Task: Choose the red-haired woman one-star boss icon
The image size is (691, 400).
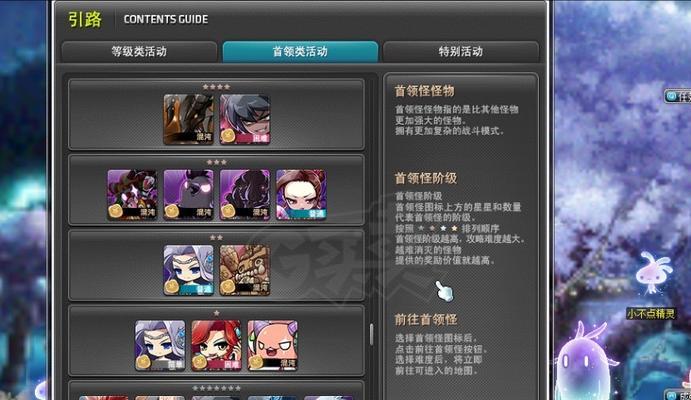Action: [x=216, y=345]
